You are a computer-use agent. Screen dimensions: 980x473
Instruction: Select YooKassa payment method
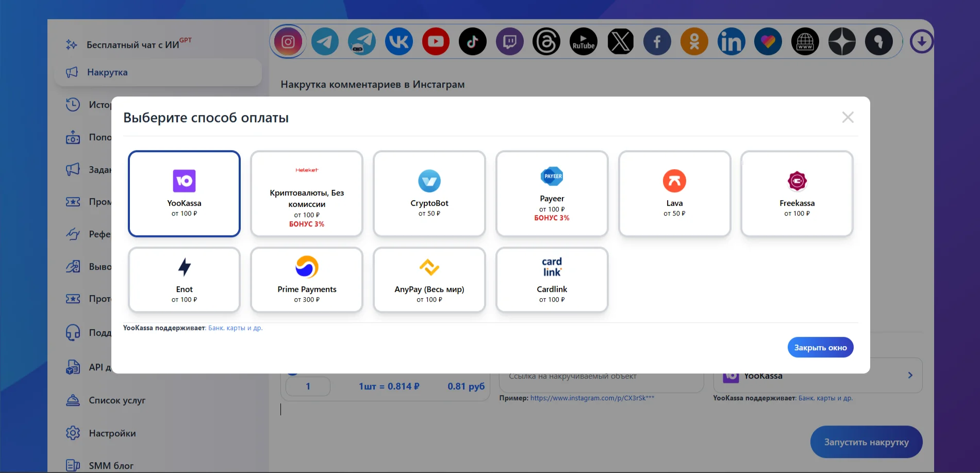[x=184, y=193]
